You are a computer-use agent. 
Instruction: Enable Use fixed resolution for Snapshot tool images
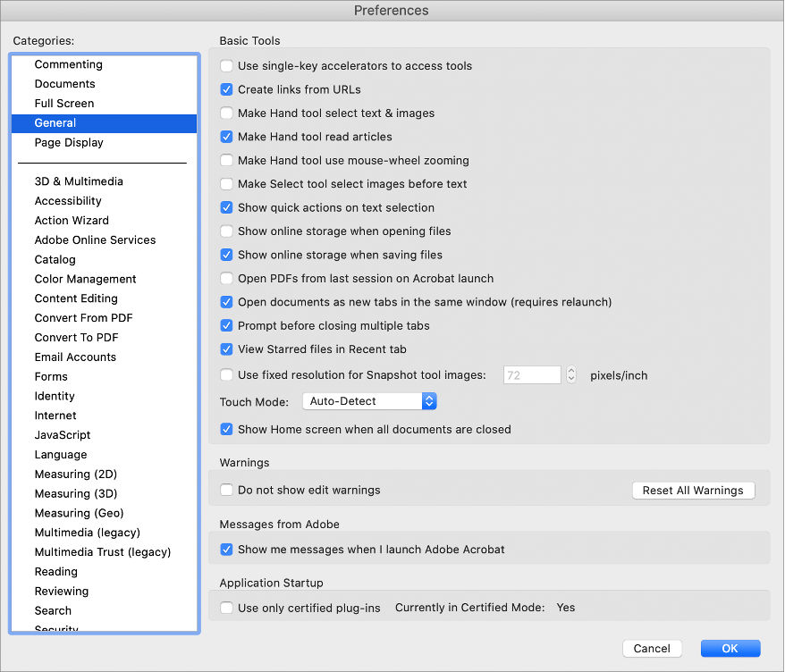click(226, 375)
